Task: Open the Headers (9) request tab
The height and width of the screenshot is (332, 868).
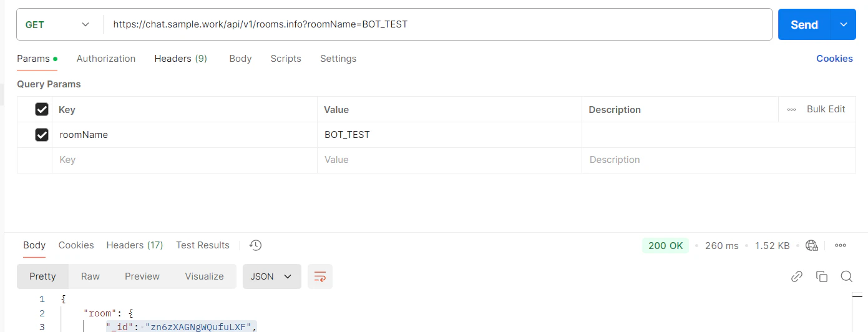Action: click(x=181, y=59)
